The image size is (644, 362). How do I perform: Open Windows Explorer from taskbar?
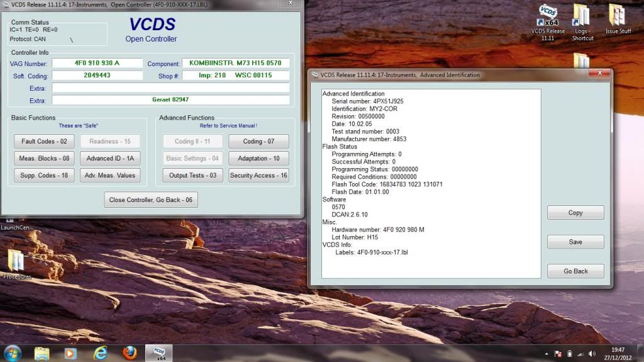point(42,353)
